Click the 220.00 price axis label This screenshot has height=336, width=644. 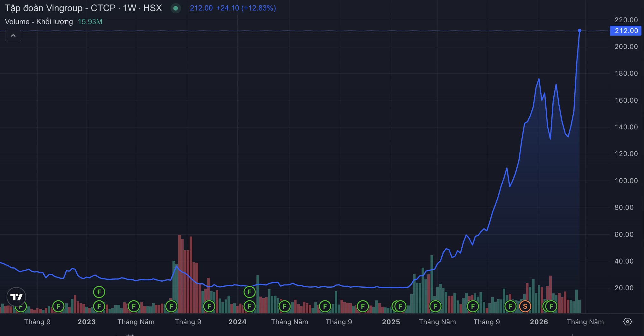point(626,20)
